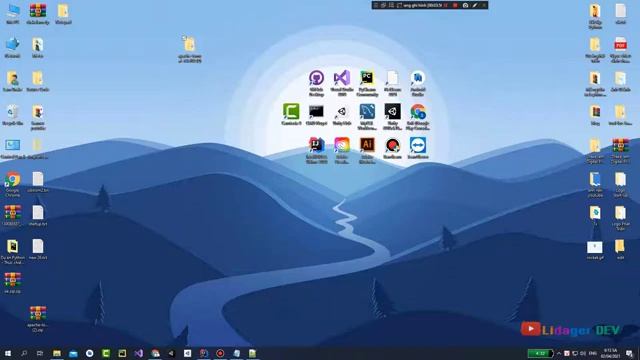The image size is (640, 360).
Task: Select the startup.txt file on the desktop
Action: (38, 216)
